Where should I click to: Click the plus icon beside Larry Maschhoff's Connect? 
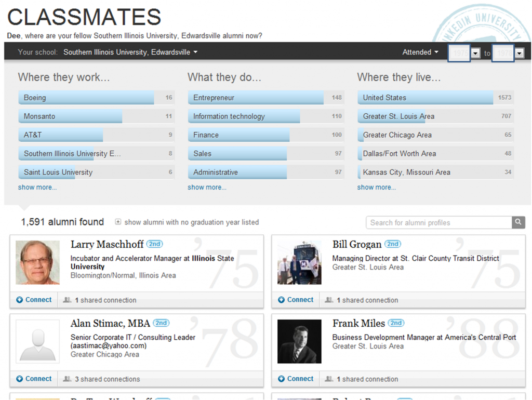click(20, 300)
